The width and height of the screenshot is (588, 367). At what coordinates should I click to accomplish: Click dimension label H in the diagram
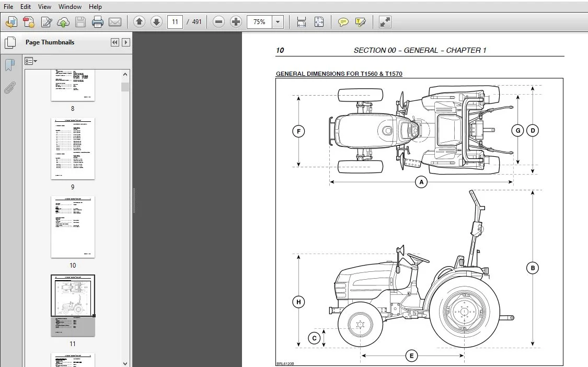[x=298, y=302]
